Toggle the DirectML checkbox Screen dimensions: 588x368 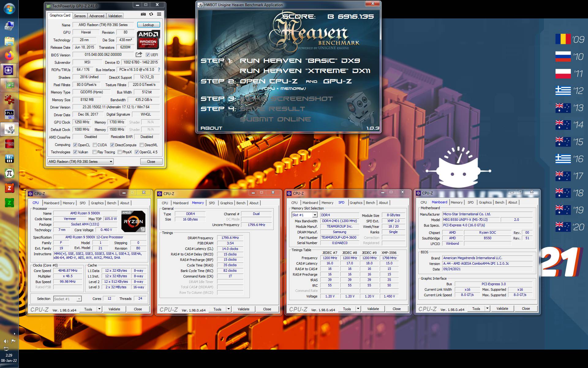[142, 145]
